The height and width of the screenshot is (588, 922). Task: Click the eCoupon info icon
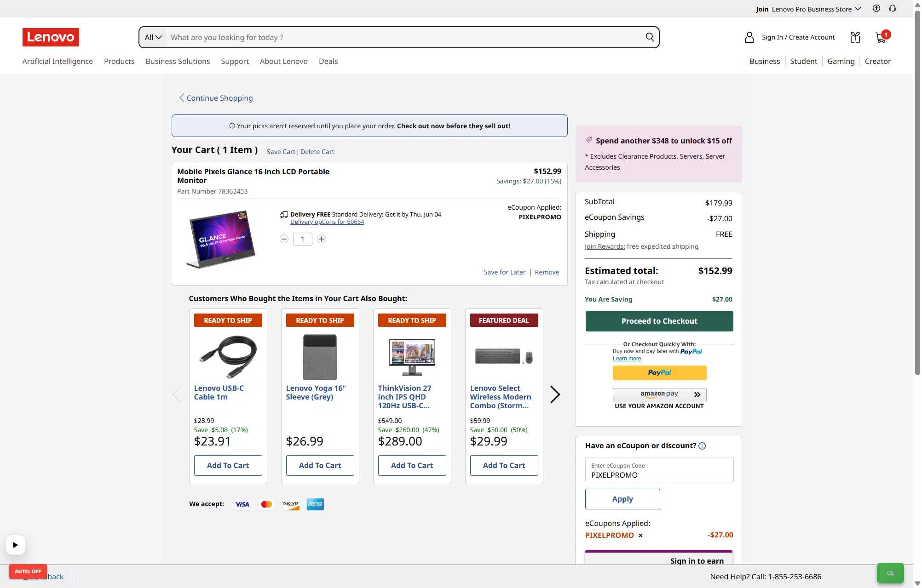click(702, 446)
